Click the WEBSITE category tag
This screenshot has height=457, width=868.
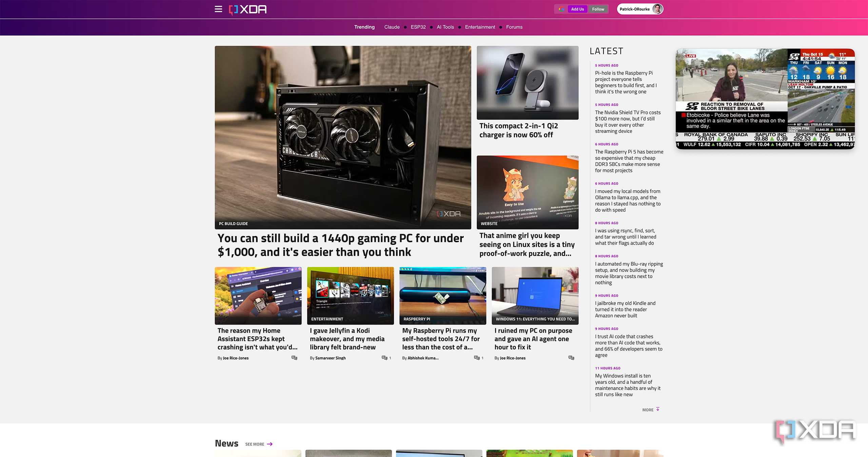[x=489, y=224]
